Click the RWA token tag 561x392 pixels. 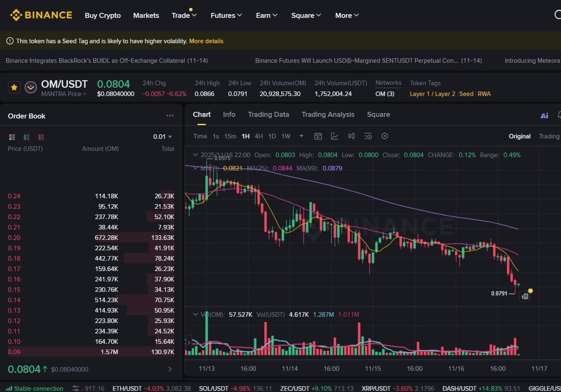click(x=484, y=94)
